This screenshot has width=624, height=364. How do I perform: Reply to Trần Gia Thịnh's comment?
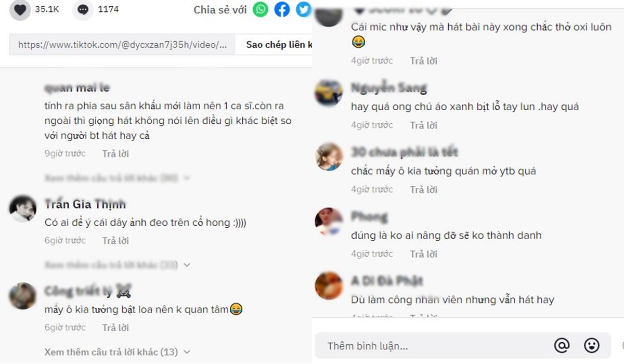tap(115, 241)
